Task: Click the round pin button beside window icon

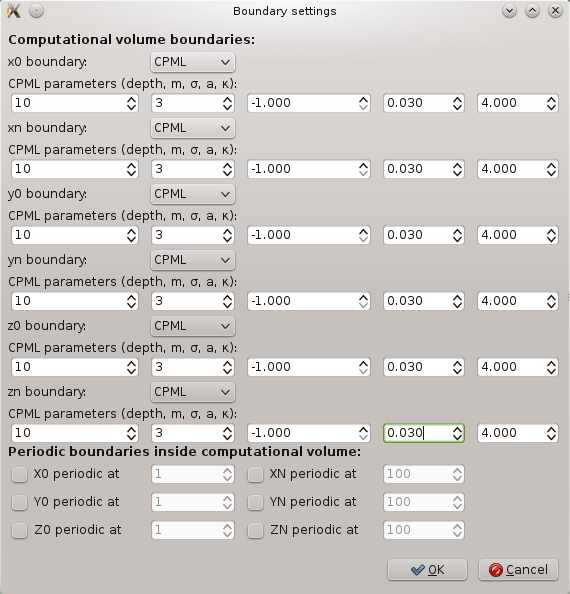Action: 36,11
